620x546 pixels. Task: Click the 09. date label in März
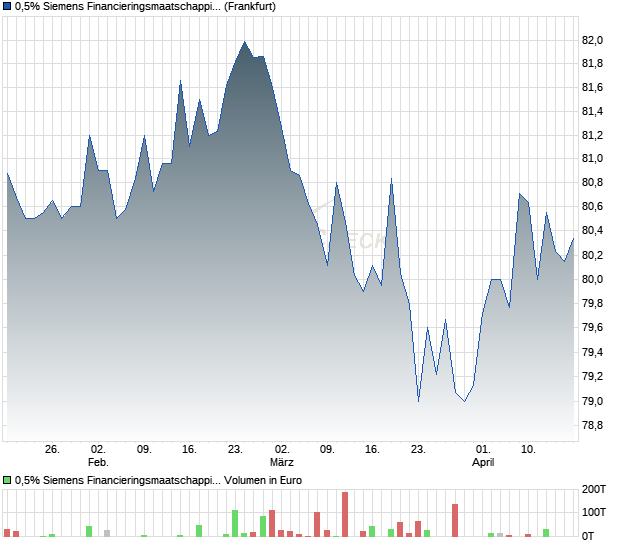pyautogui.click(x=327, y=450)
